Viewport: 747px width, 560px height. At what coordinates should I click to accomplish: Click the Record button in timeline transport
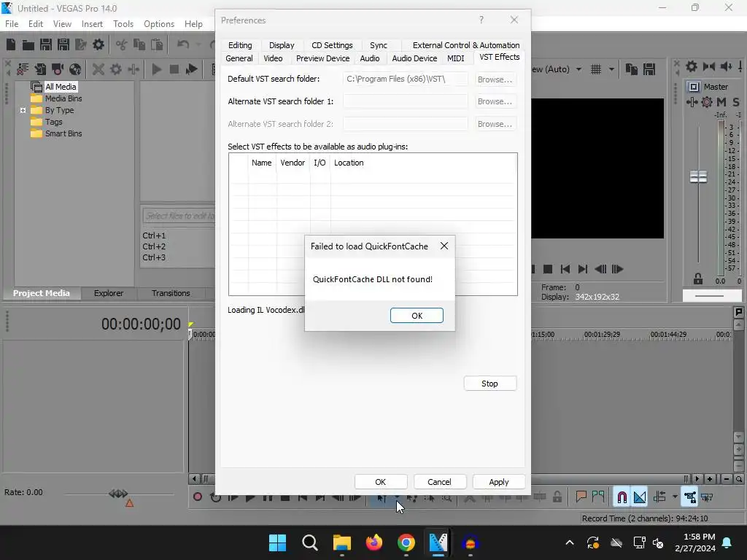(197, 497)
